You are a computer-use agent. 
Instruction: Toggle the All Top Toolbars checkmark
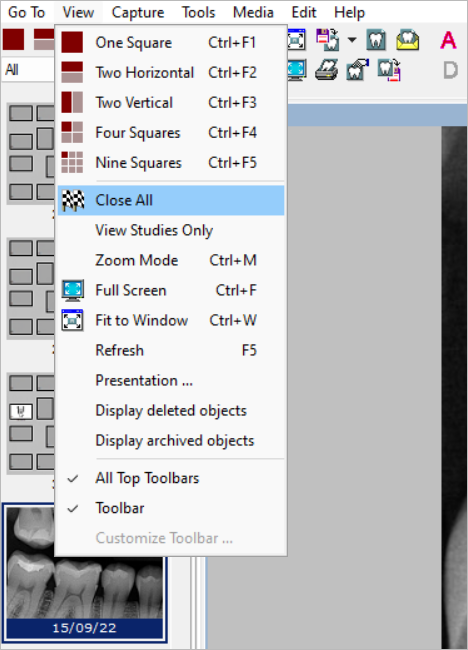pyautogui.click(x=171, y=478)
